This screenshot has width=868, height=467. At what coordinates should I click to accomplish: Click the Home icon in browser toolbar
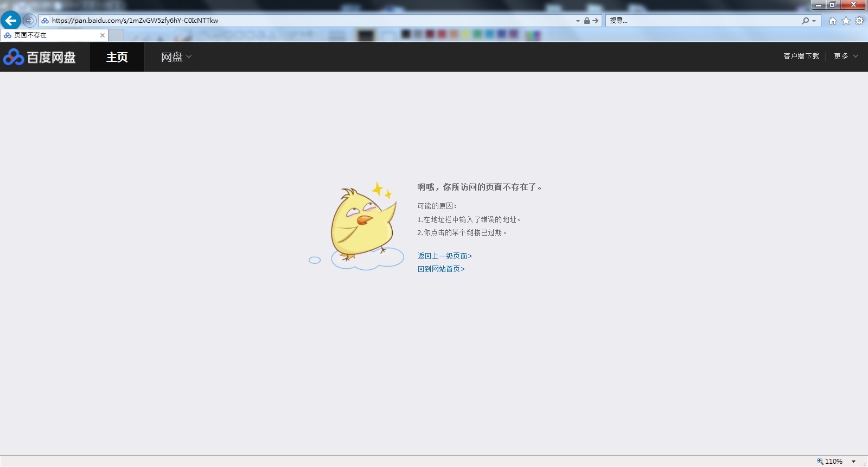point(832,21)
